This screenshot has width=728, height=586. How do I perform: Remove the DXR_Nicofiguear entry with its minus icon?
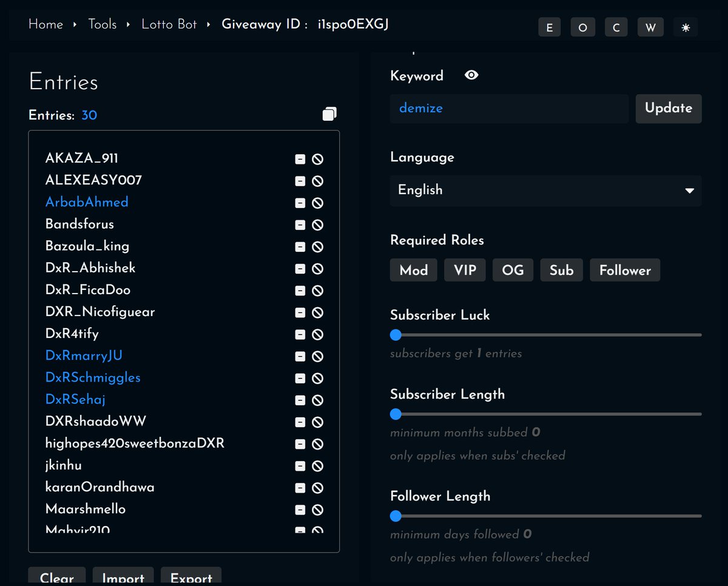(x=300, y=312)
